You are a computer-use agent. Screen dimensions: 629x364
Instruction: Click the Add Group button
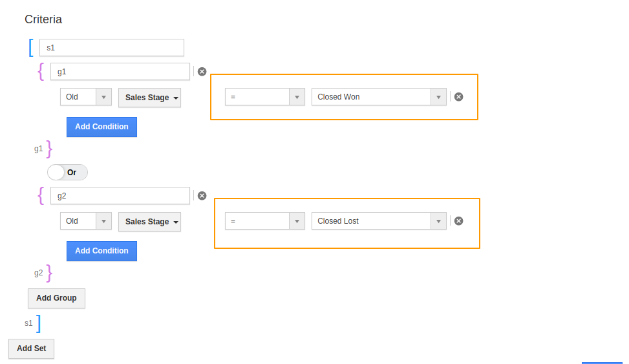coord(56,298)
